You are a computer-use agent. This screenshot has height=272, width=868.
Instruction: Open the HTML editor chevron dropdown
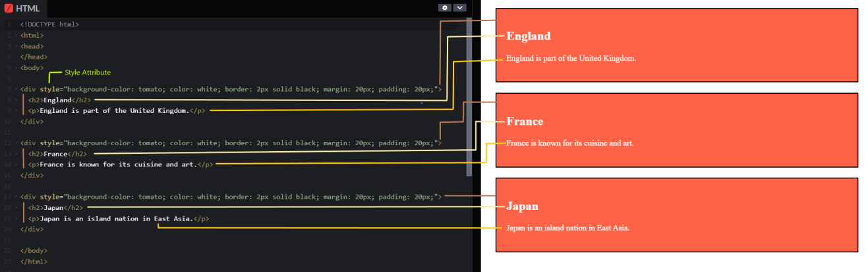(x=460, y=8)
